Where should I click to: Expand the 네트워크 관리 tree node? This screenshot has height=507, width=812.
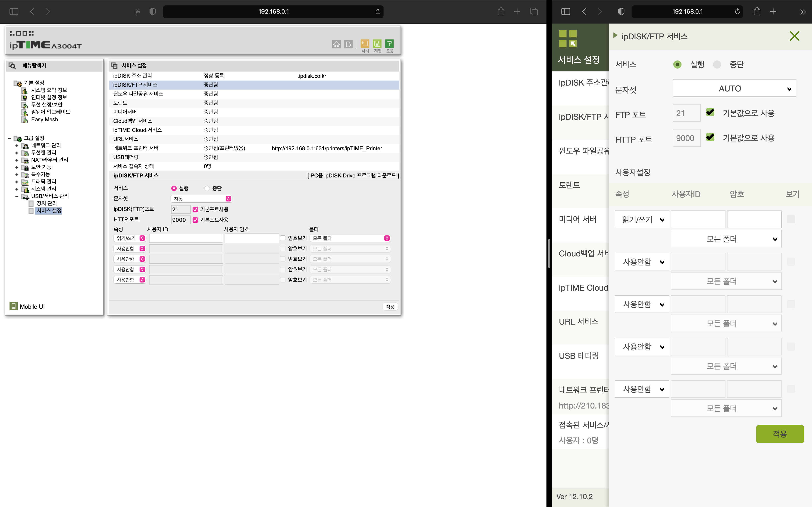pyautogui.click(x=17, y=146)
